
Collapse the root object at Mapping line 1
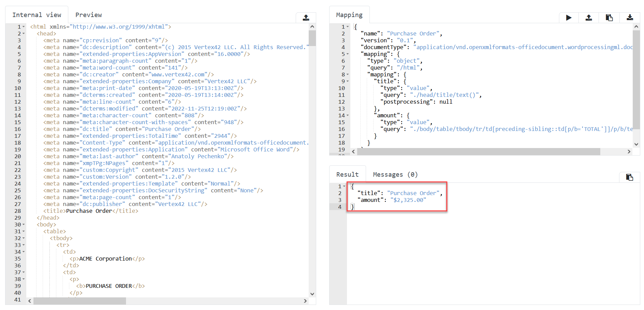tap(348, 27)
